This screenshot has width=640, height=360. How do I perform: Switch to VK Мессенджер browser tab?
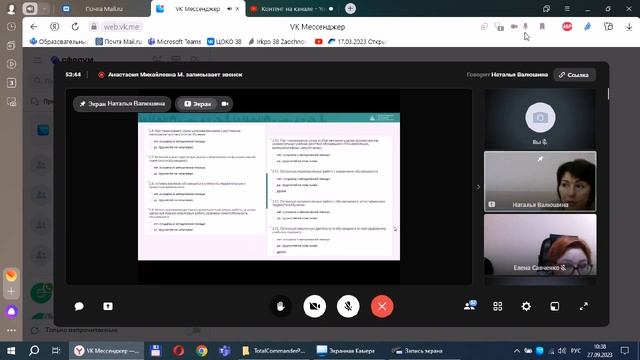(198, 9)
